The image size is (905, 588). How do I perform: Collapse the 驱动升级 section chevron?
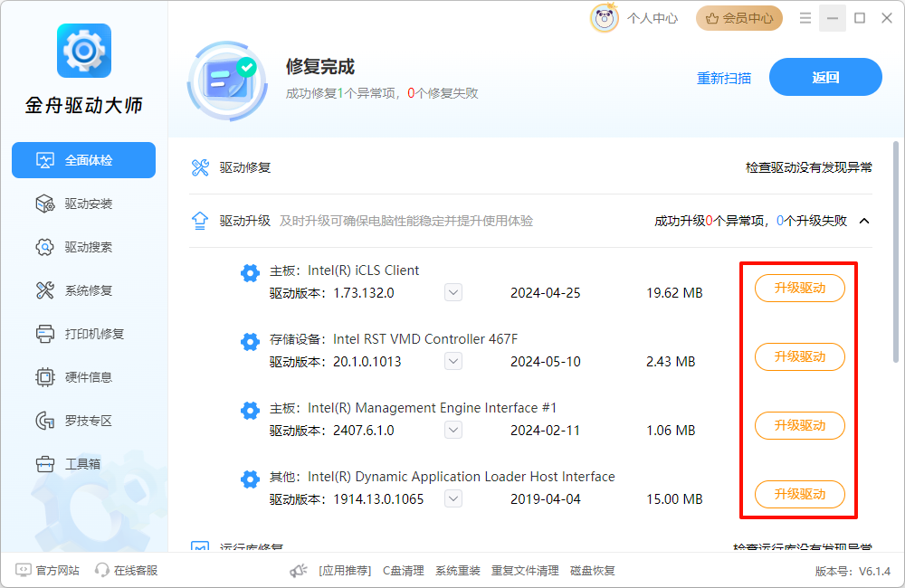[863, 220]
